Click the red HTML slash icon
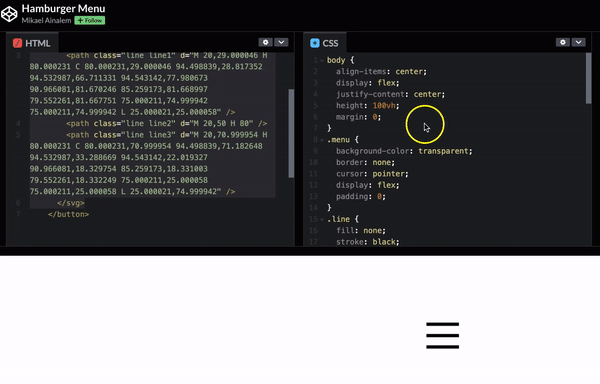 click(x=17, y=43)
